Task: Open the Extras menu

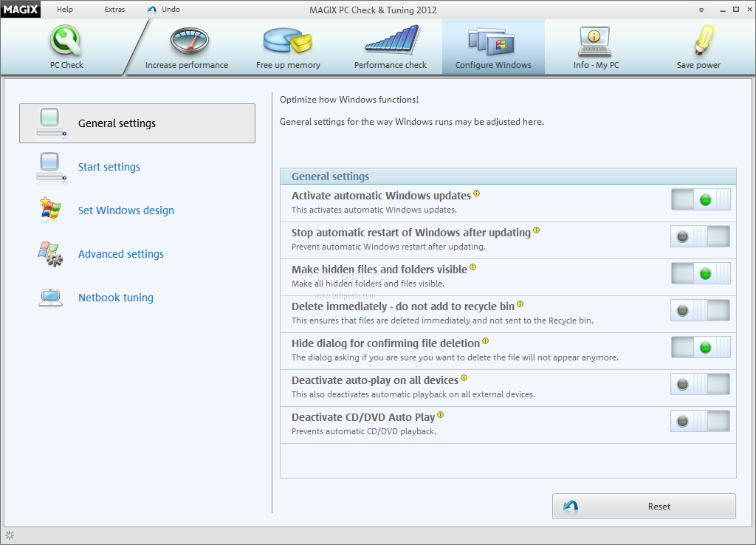Action: pyautogui.click(x=114, y=9)
